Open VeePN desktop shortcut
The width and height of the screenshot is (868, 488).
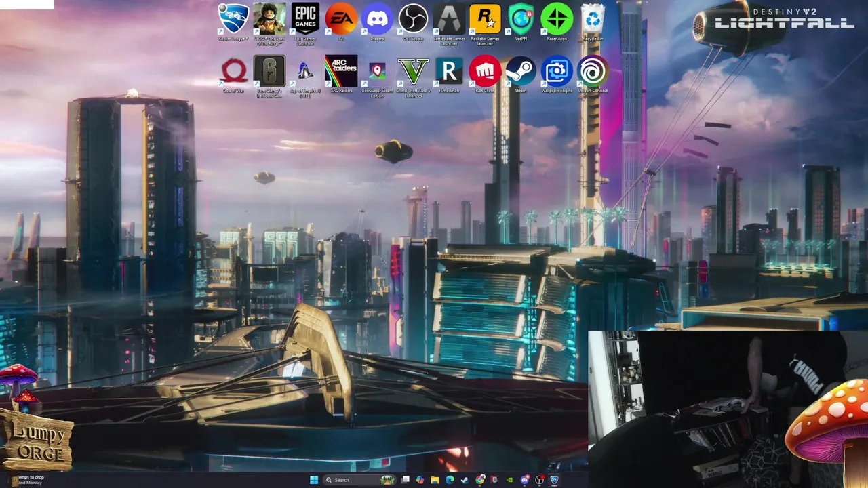(521, 23)
